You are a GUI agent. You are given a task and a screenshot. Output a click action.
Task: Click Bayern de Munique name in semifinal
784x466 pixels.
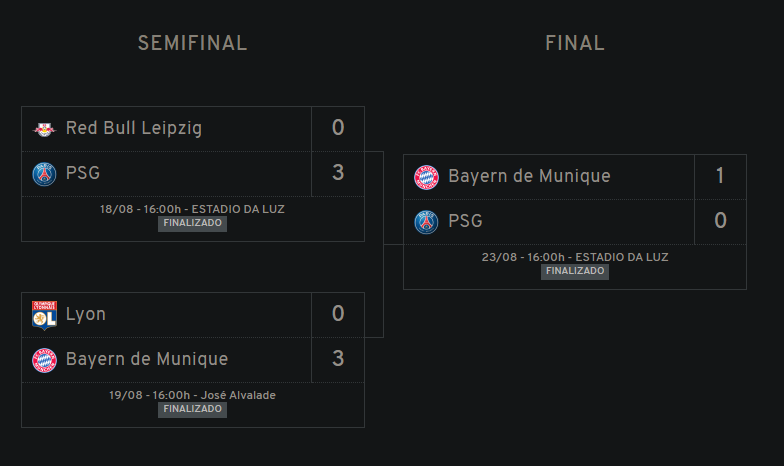147,359
